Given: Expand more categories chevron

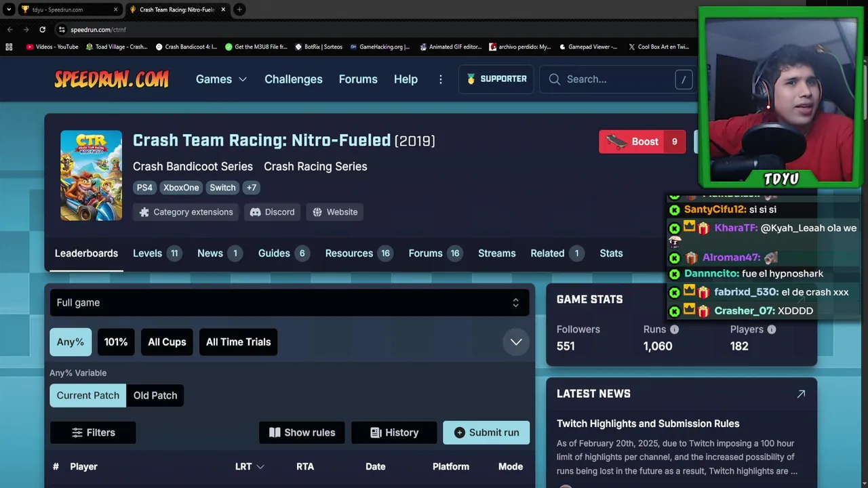Looking at the screenshot, I should coord(516,342).
